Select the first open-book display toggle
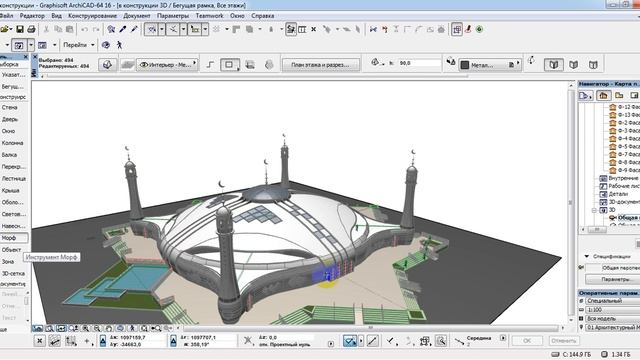 pyautogui.click(x=553, y=64)
